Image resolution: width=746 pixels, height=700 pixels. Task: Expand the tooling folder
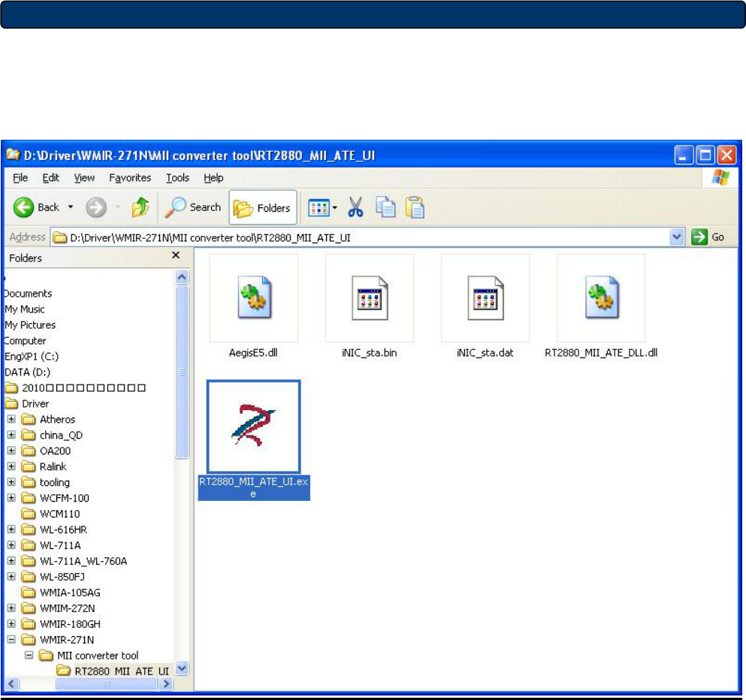[11, 481]
